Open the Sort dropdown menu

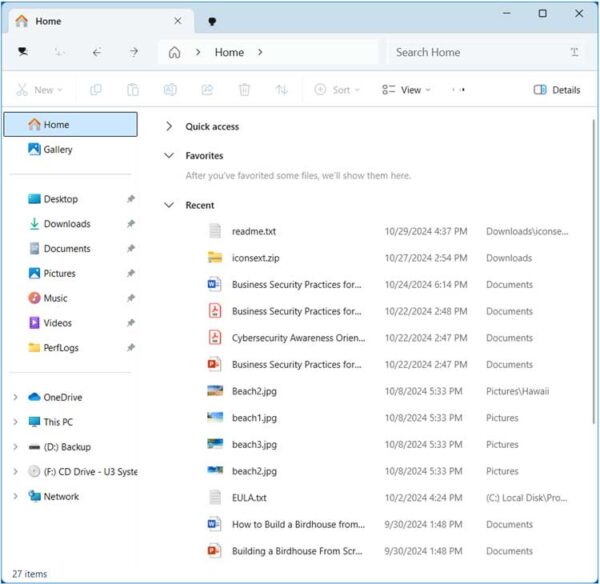[337, 90]
